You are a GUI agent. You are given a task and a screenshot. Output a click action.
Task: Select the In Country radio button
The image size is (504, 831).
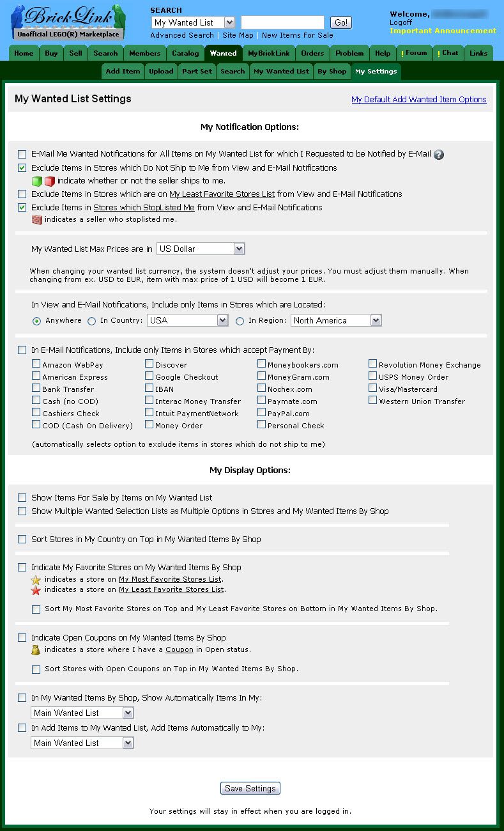(x=92, y=321)
